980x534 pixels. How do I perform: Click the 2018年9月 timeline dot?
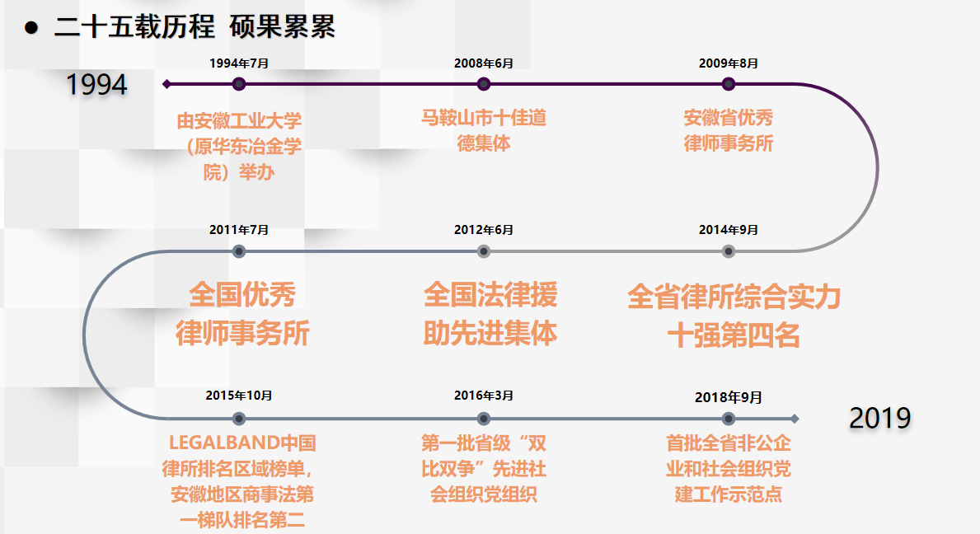pos(728,419)
